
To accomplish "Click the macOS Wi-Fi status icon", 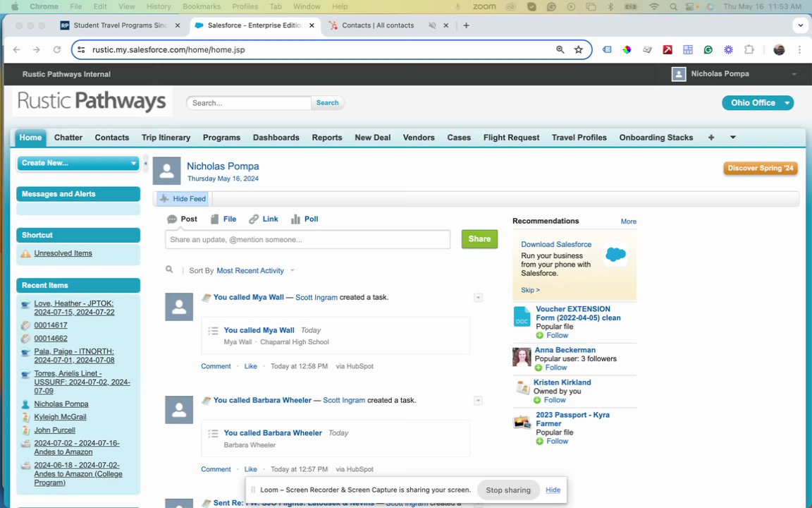I will point(654,7).
